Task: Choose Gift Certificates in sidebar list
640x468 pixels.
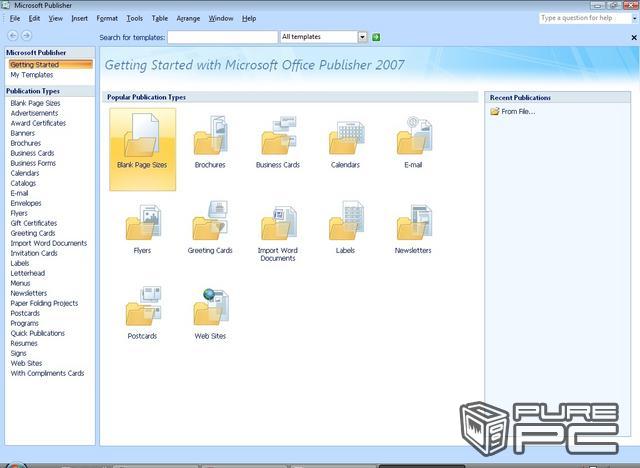Action: 33,223
